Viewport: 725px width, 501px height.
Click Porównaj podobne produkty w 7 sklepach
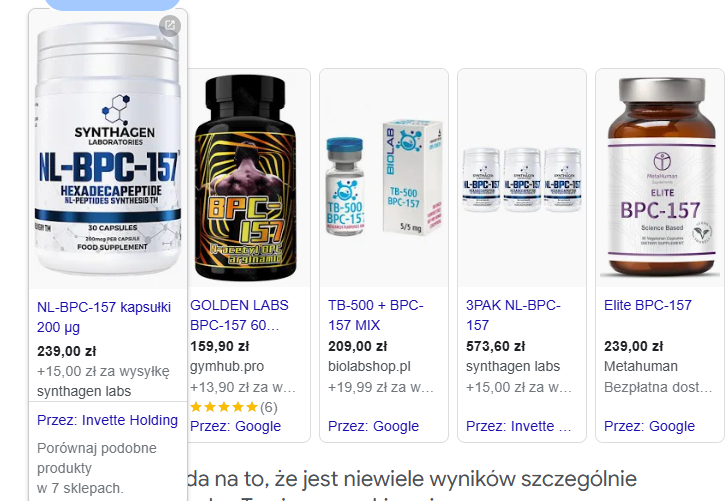pos(97,468)
